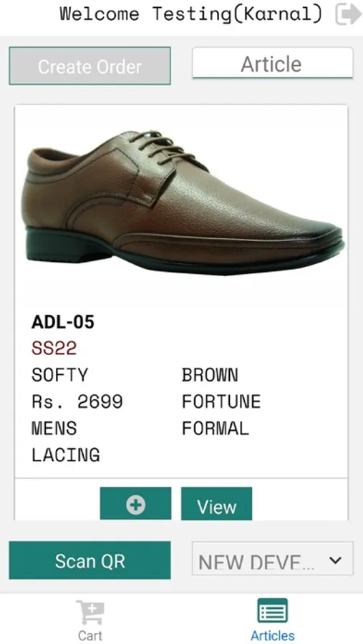Open the Cart icon in bottom bar
Screen dimensions: 363x644
coord(90,613)
